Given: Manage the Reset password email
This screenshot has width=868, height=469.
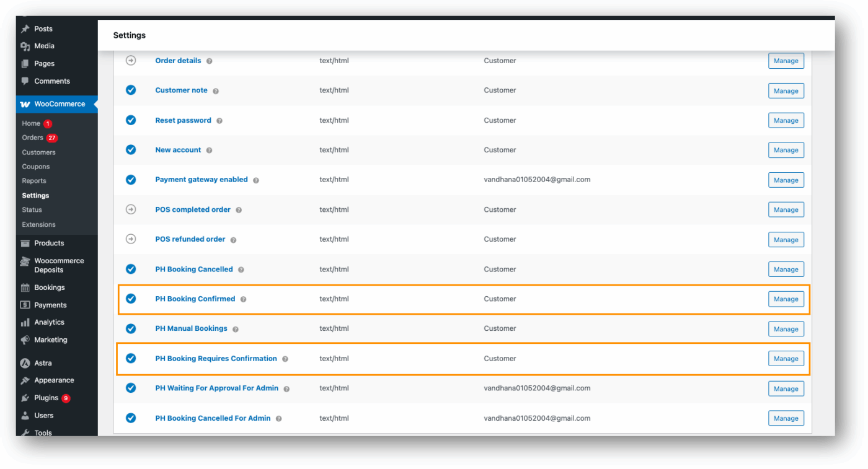Looking at the screenshot, I should click(786, 120).
